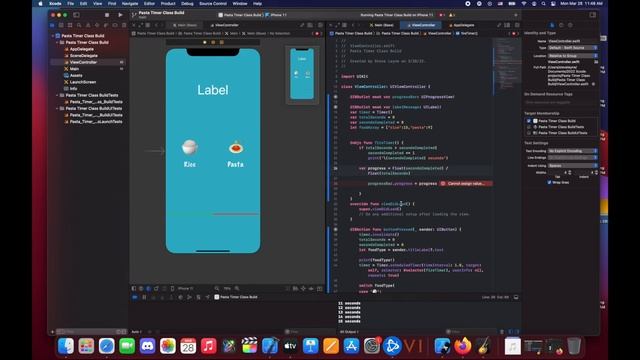This screenshot has height=360, width=640.
Task: Zoom out the storyboard canvas
Action: point(217,288)
